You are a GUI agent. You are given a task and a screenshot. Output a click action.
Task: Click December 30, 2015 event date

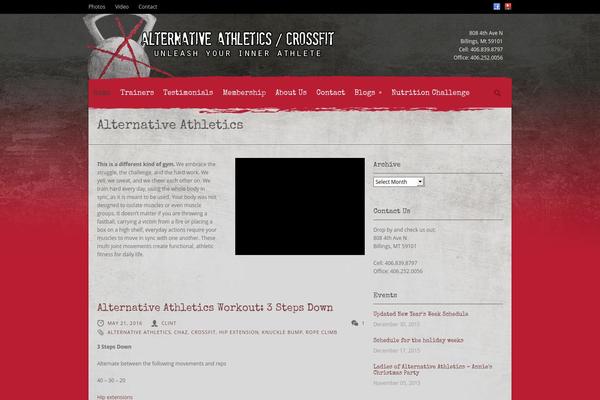point(396,324)
